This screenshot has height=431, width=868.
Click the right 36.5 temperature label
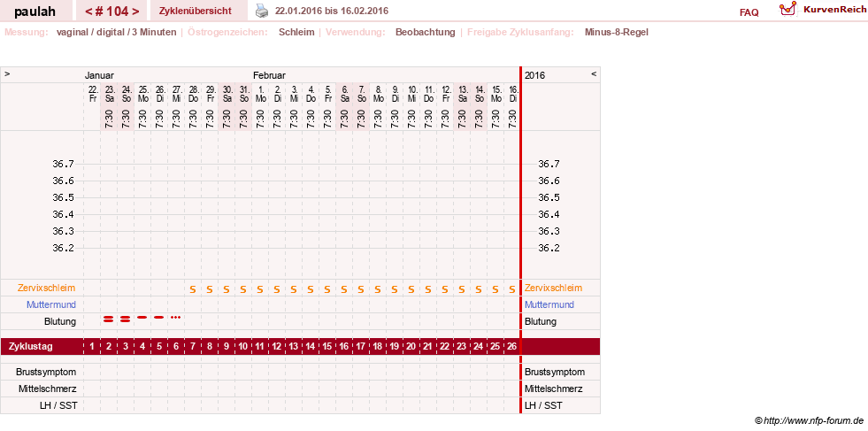click(x=549, y=197)
